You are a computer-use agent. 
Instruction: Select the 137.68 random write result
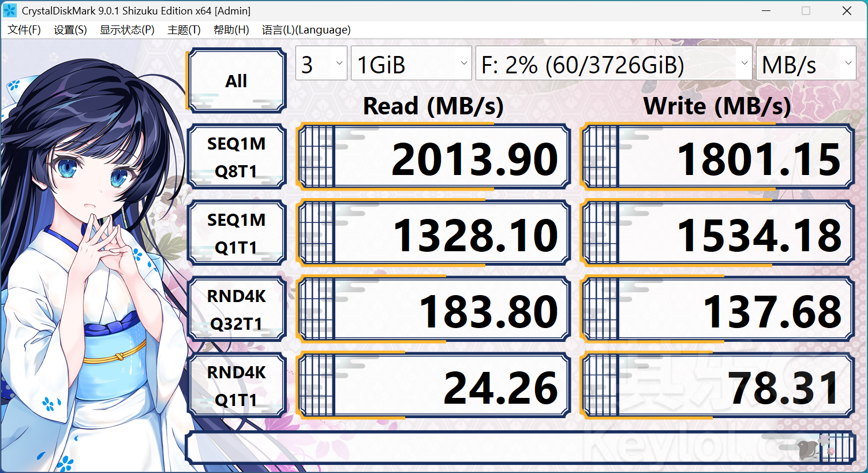pyautogui.click(x=717, y=309)
